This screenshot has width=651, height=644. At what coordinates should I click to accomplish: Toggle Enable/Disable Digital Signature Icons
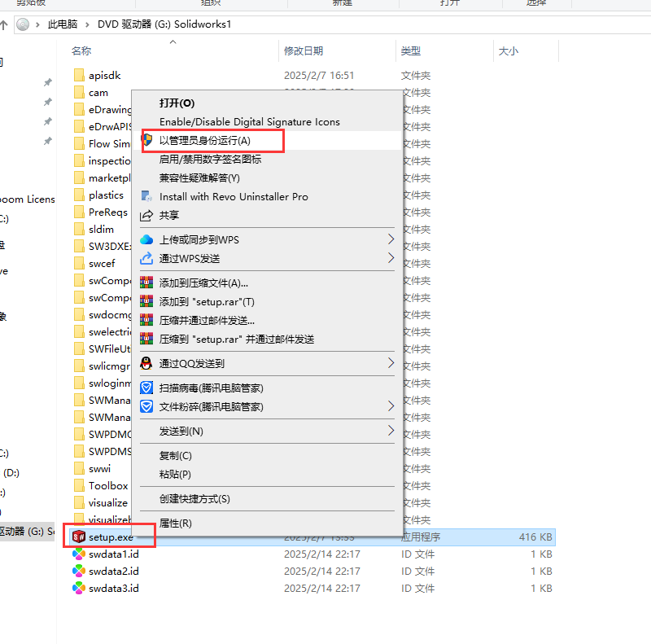(x=249, y=121)
